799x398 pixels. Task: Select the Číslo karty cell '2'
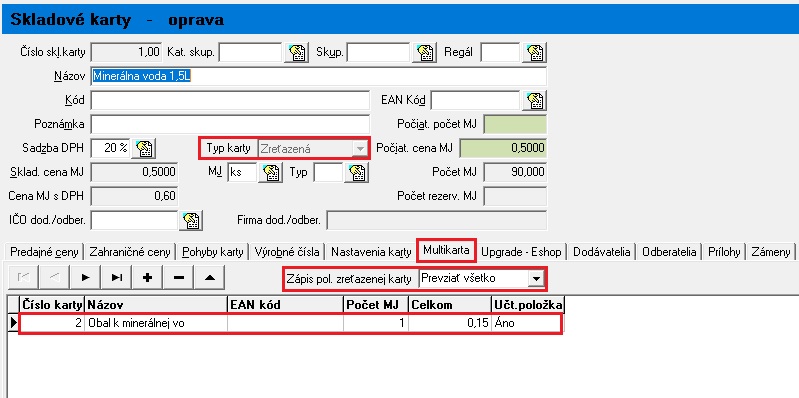click(x=51, y=323)
